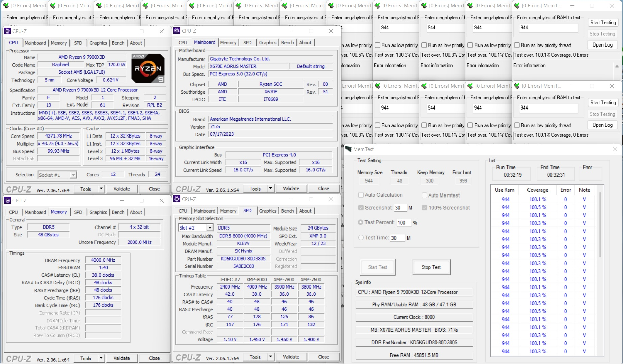This screenshot has width=623, height=364.
Task: Click Start Testing in upper rightmost MemTest window
Action: pos(603,22)
